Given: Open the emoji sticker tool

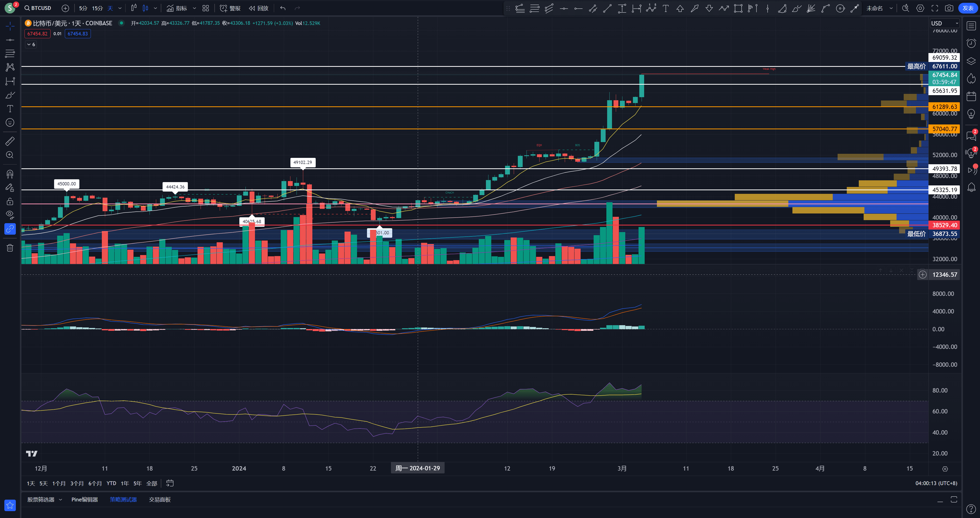Looking at the screenshot, I should 10,122.
